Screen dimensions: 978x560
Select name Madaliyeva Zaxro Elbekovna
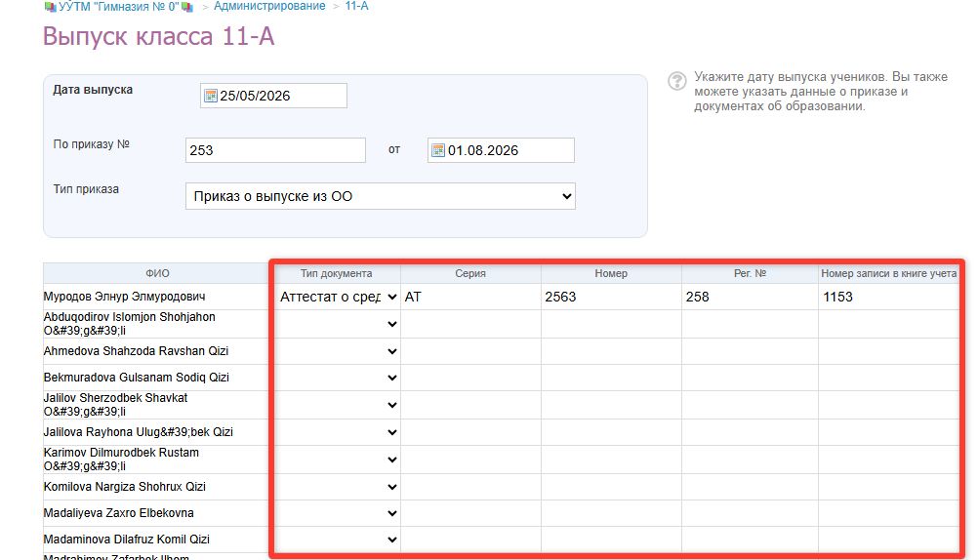coord(118,513)
